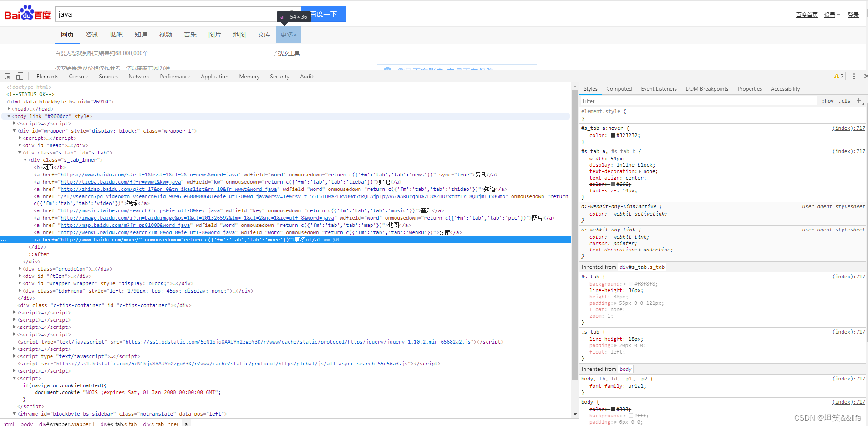Open the 设置 settings dropdown
The image size is (868, 426).
pyautogui.click(x=832, y=15)
